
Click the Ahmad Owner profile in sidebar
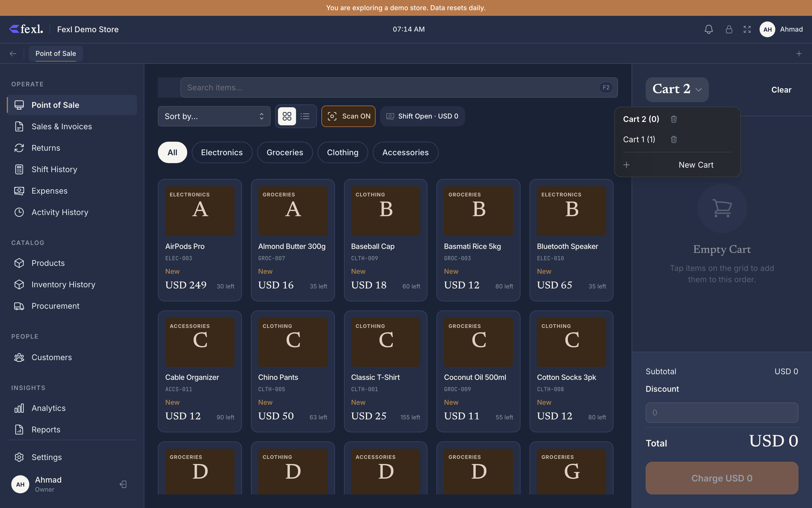(x=37, y=484)
